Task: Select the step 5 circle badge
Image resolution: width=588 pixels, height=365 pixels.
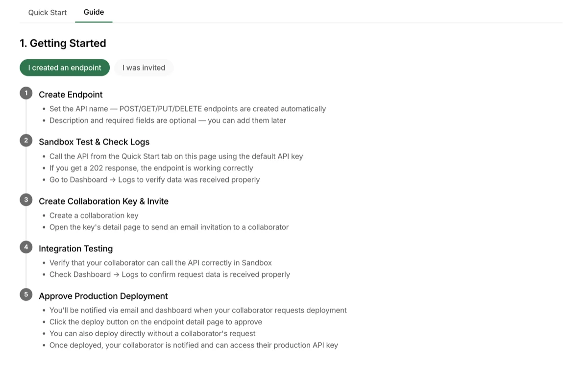Action: coord(26,295)
